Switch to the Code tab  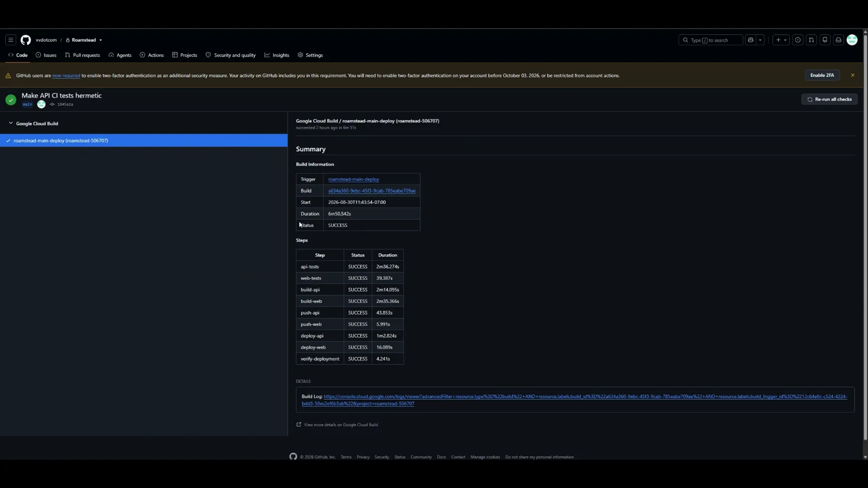point(18,55)
